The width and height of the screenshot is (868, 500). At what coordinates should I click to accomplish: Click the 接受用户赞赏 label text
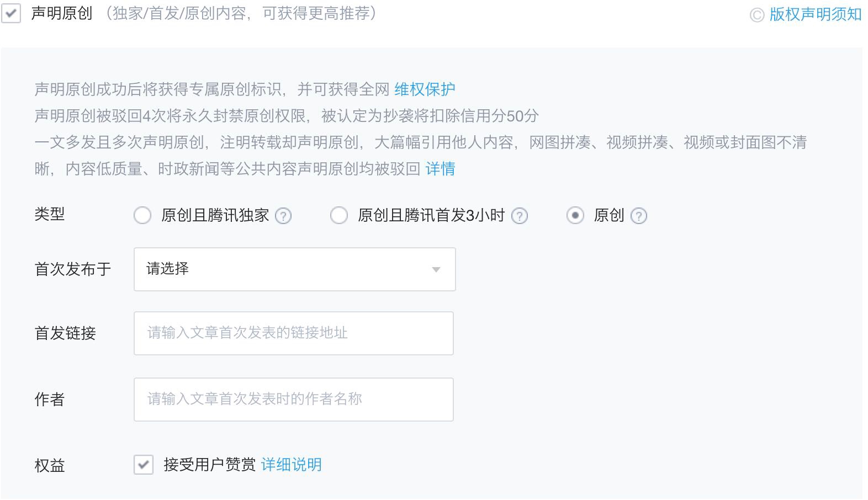pyautogui.click(x=210, y=465)
